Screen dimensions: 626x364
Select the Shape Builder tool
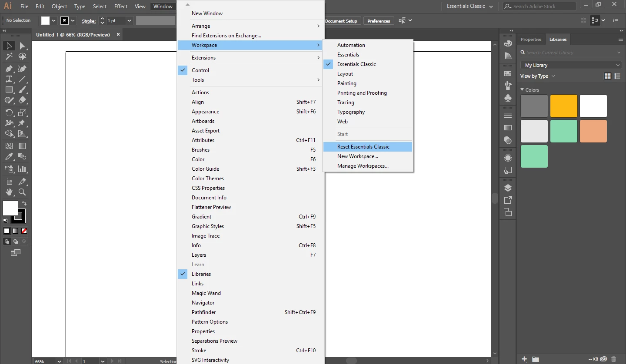click(9, 134)
